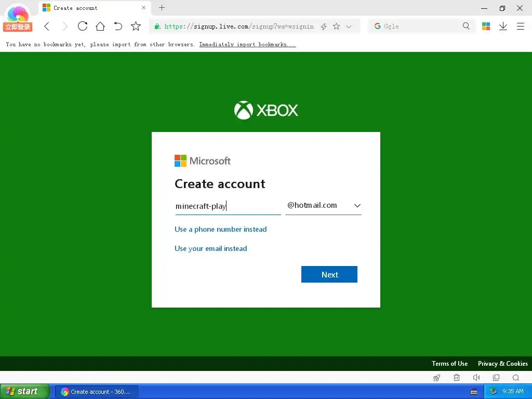The height and width of the screenshot is (399, 532).
Task: Click the Google G icon in search box
Action: (x=377, y=26)
